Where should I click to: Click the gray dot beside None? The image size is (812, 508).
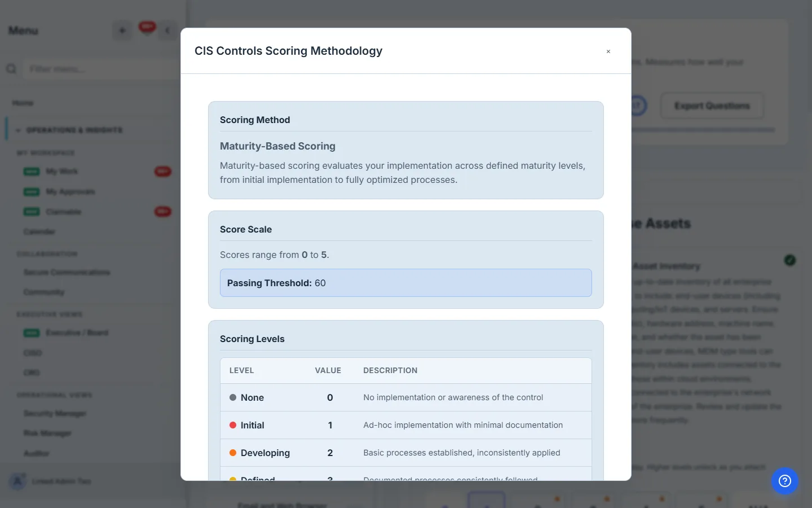tap(233, 397)
